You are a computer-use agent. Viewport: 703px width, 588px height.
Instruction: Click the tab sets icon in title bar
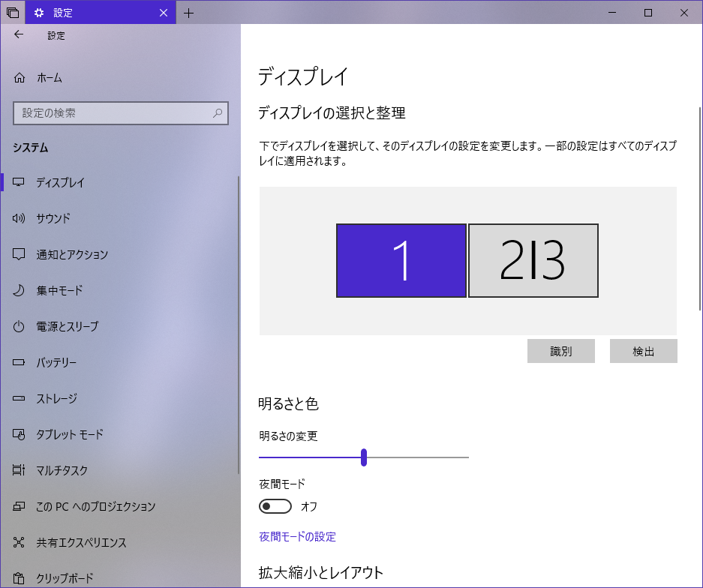(13, 13)
